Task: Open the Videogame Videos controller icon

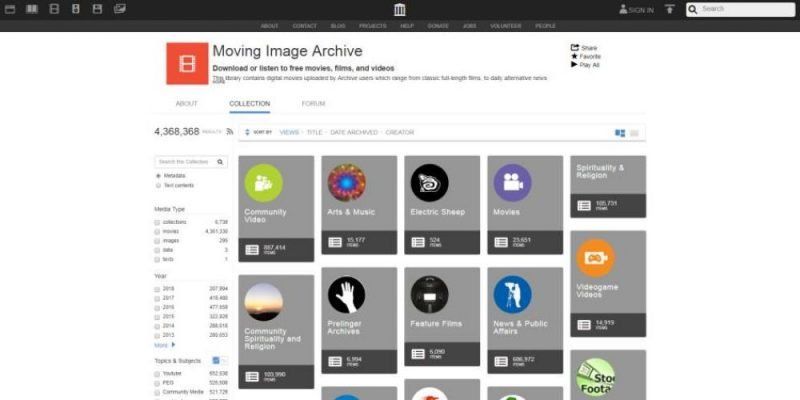Action: [595, 258]
